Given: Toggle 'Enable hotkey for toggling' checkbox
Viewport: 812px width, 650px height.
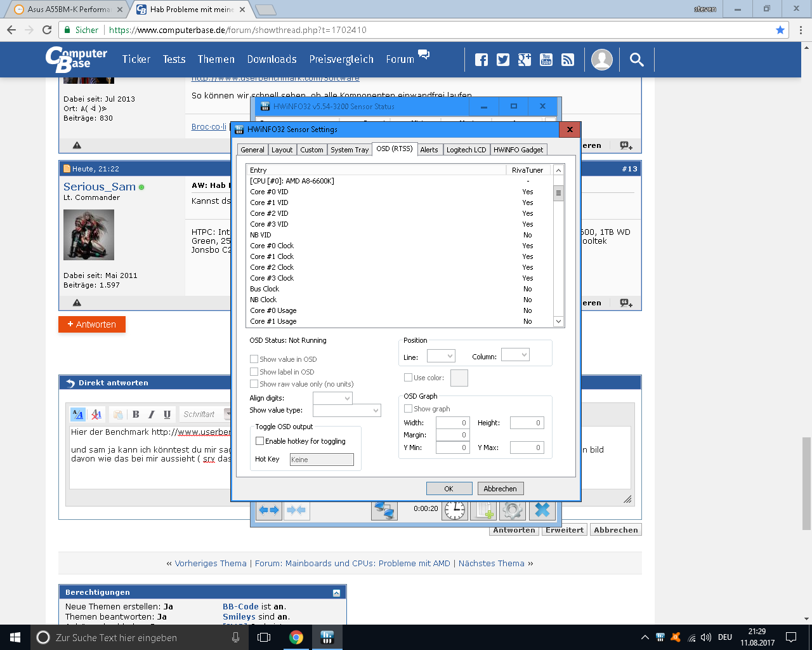Looking at the screenshot, I should pyautogui.click(x=259, y=441).
